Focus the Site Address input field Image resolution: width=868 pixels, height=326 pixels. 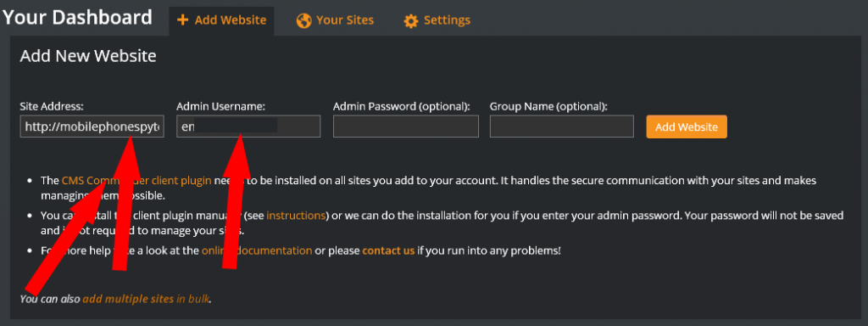tap(92, 126)
